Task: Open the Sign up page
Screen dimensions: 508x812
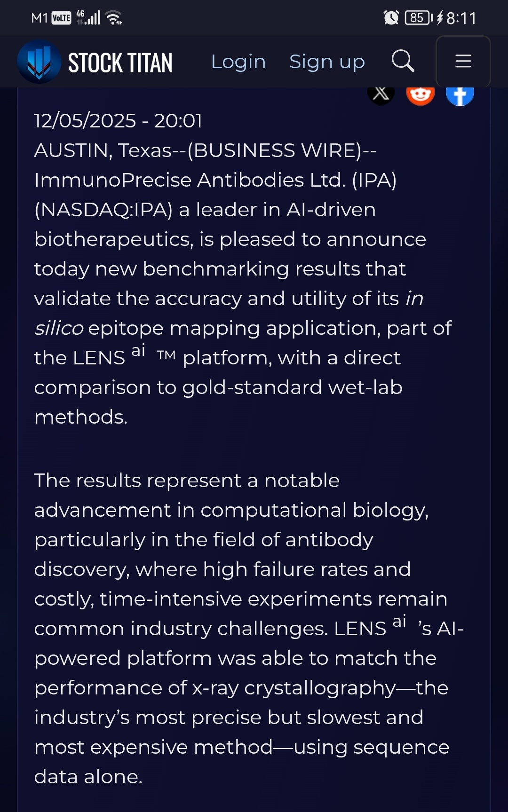Action: pyautogui.click(x=327, y=62)
